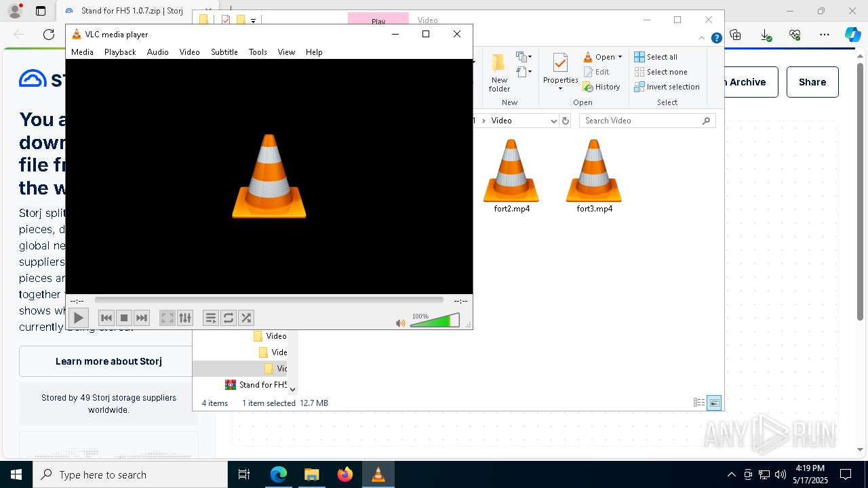Viewport: 868px width, 488px height.
Task: Toggle VLC random shuffle button
Action: tap(246, 318)
